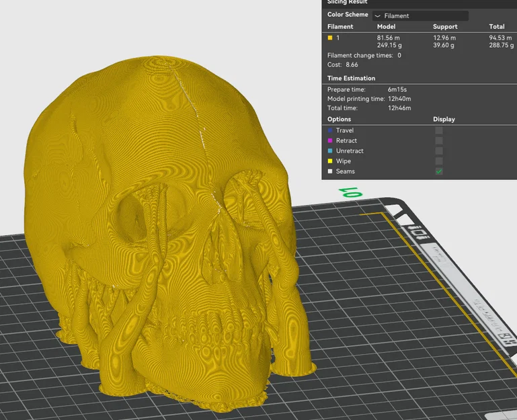This screenshot has height=420, width=517.
Task: Click the green plate number 01 label
Action: 350,192
